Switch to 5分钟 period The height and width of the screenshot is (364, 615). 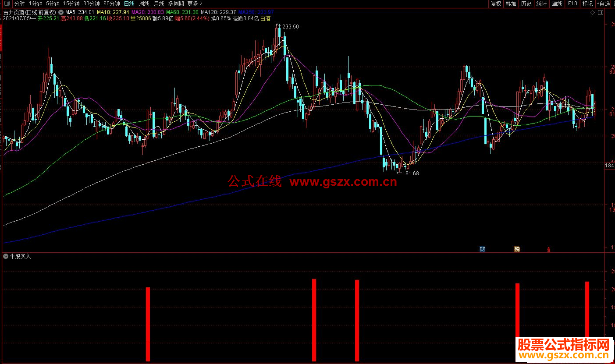[53, 4]
